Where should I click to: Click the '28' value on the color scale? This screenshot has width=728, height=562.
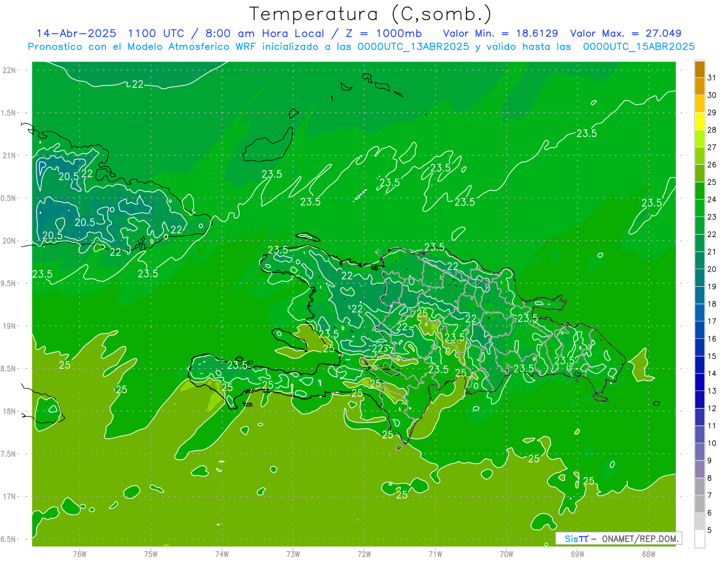(712, 130)
